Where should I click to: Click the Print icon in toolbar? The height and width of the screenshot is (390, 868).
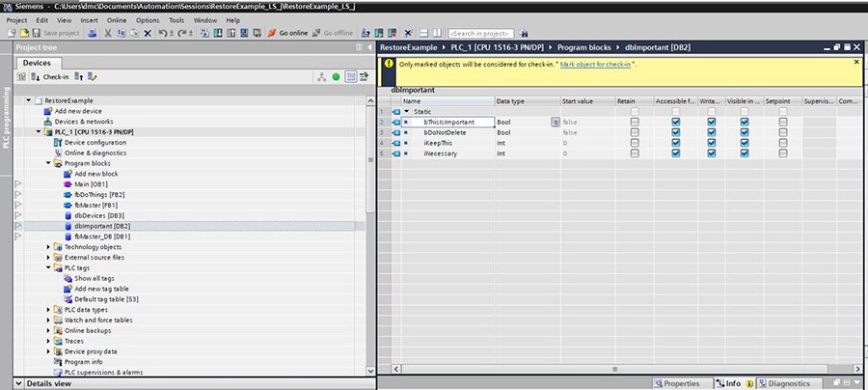[93, 33]
